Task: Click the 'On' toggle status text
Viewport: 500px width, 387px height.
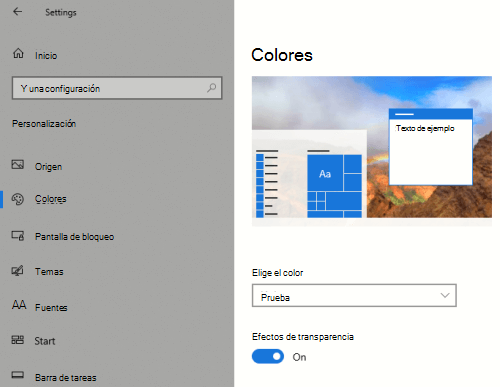Action: point(299,357)
